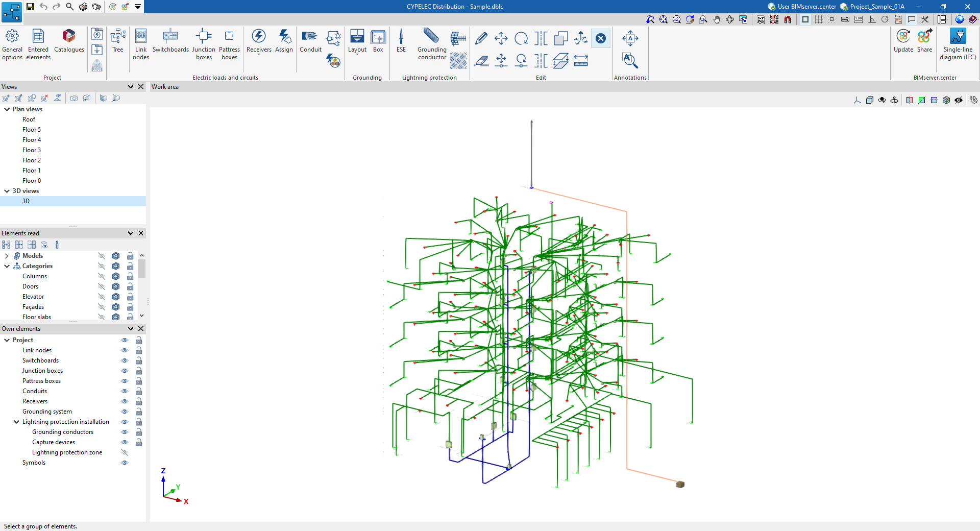Select the Grounding conductor tool
Screen dimensions: 980x531
[x=432, y=44]
